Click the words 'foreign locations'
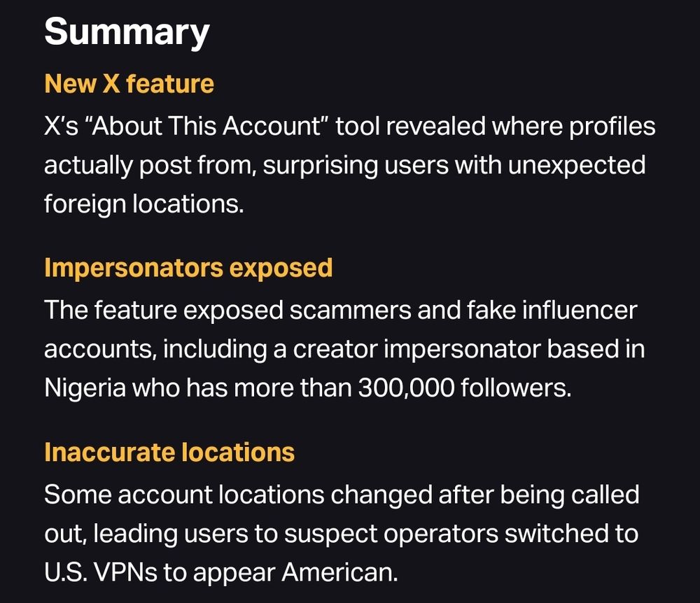Image resolution: width=700 pixels, height=603 pixels. point(143,204)
